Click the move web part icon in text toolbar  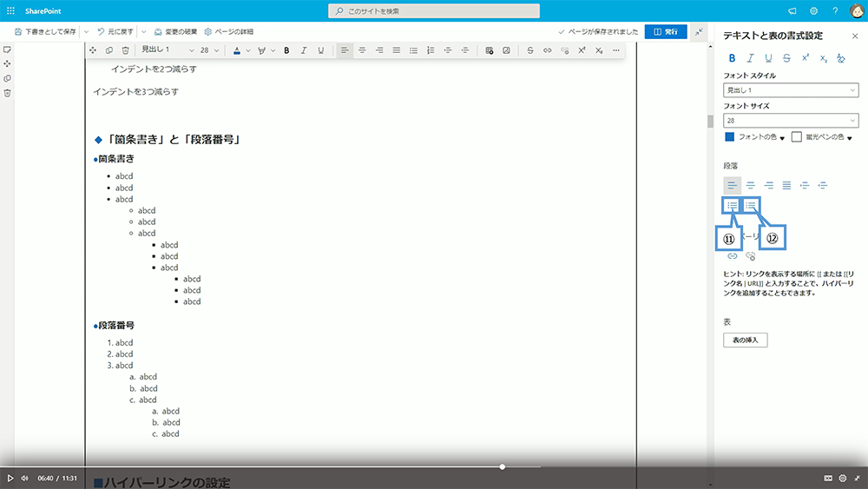click(x=93, y=50)
